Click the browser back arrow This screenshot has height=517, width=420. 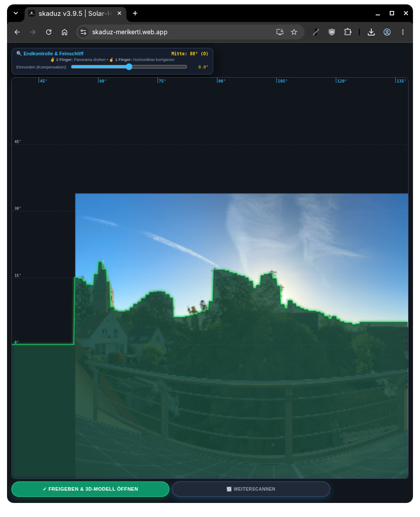coord(17,32)
